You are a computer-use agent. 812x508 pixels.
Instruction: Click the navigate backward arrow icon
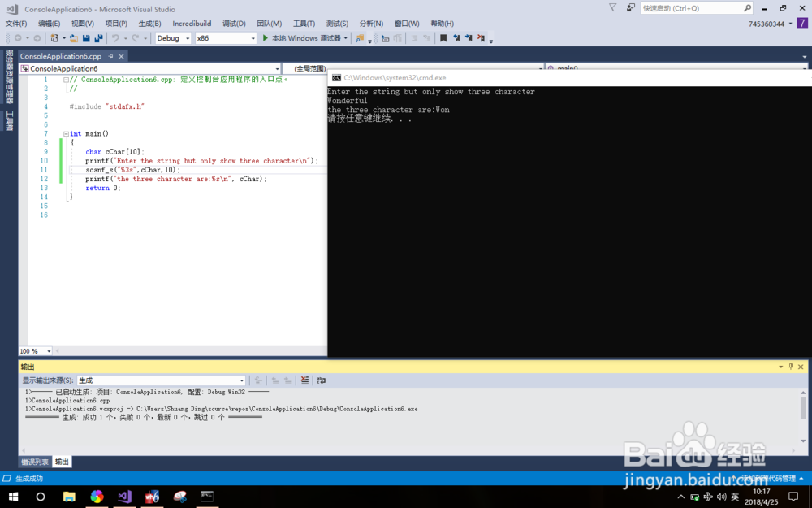[x=18, y=38]
